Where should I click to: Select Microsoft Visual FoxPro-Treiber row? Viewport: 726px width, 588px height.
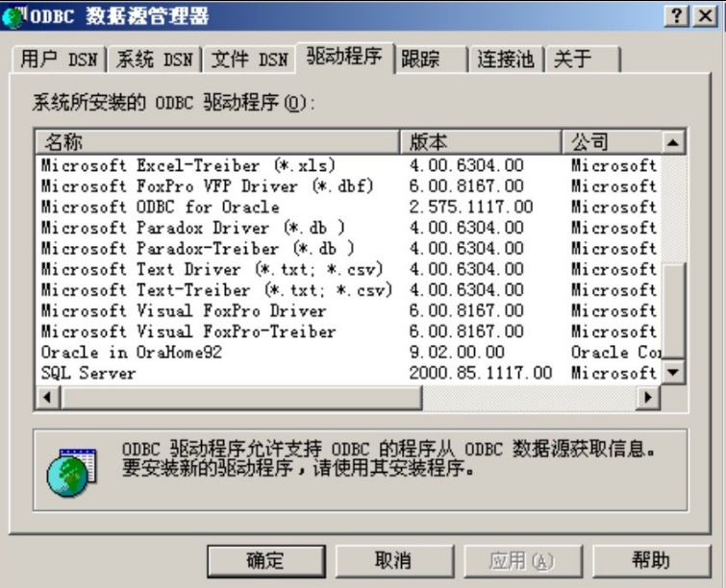[x=348, y=331]
